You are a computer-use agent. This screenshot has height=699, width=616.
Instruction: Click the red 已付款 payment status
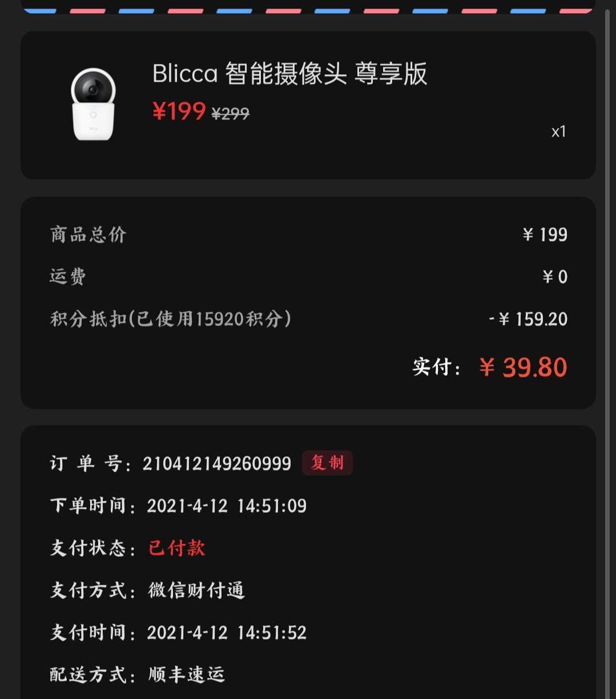(x=177, y=548)
